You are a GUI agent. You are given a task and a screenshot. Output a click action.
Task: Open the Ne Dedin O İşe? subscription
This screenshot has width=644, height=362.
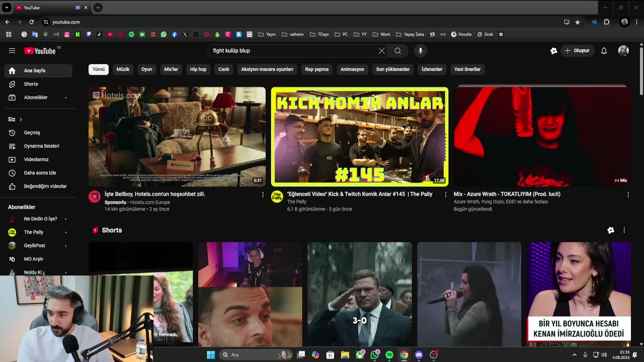38,219
